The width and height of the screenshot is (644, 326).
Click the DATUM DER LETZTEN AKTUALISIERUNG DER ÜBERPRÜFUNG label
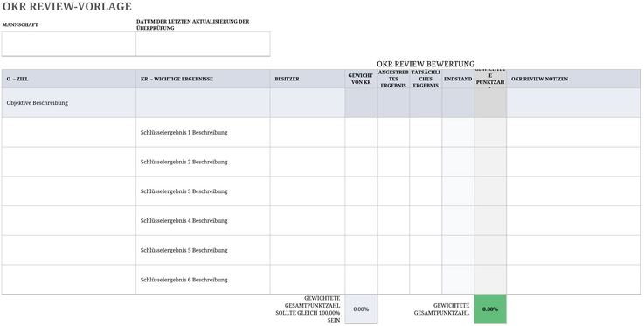click(192, 24)
